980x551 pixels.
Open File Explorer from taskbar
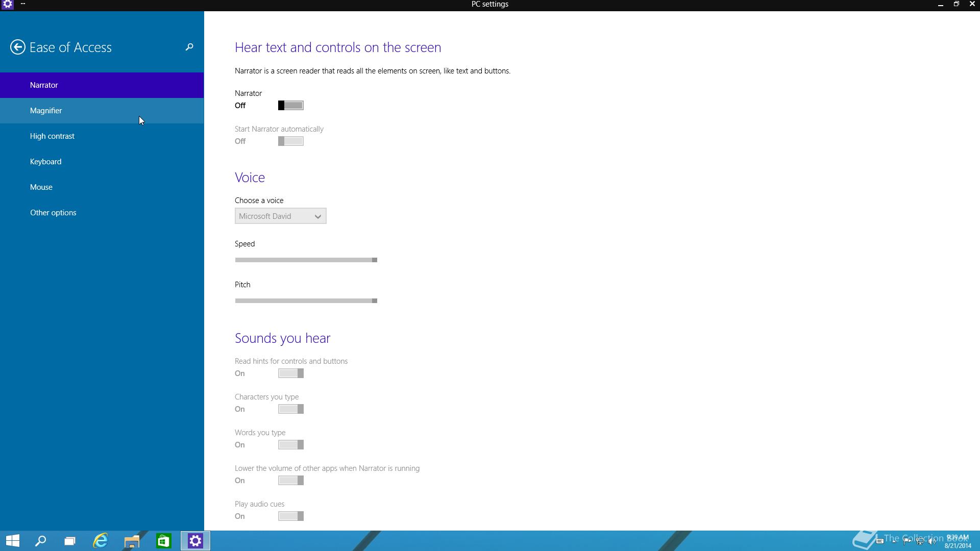click(x=132, y=541)
